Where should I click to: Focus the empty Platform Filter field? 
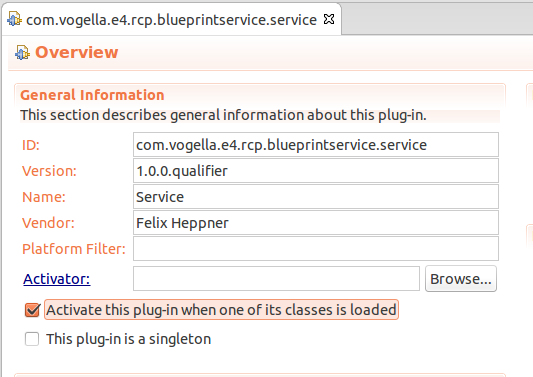pos(316,249)
